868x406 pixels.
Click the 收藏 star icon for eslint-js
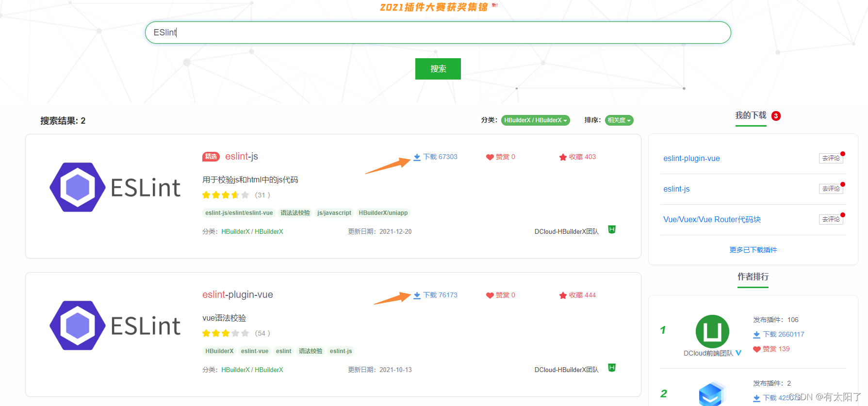click(x=563, y=157)
